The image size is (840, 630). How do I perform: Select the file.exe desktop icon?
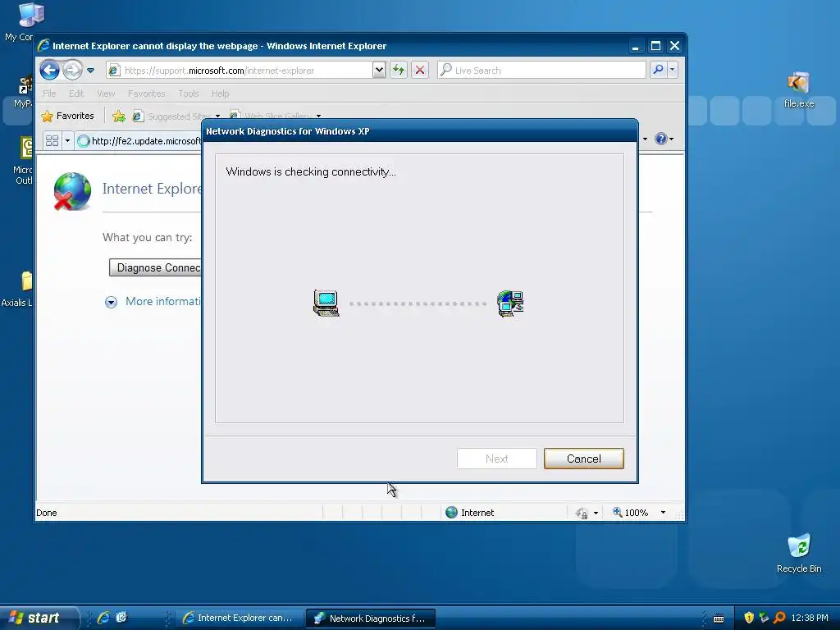click(x=799, y=89)
